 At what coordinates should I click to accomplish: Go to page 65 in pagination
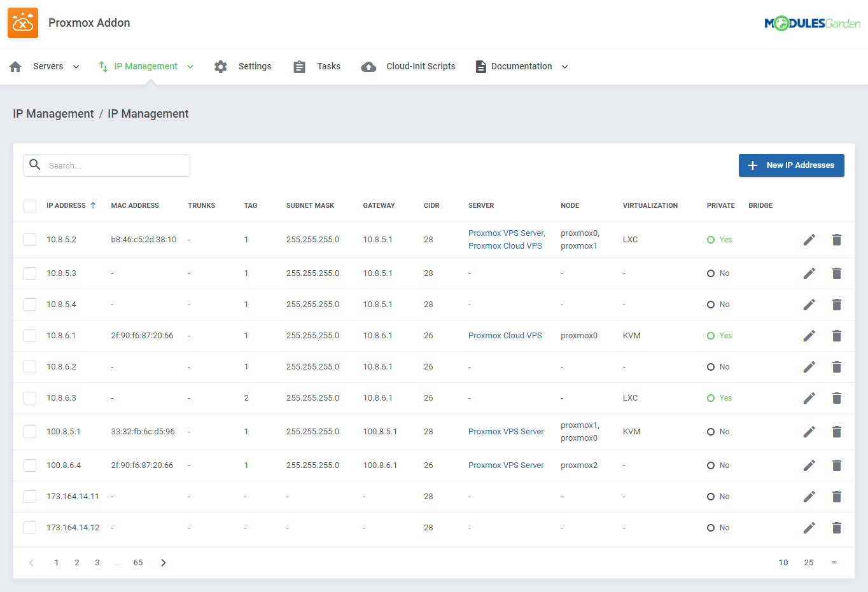tap(137, 562)
